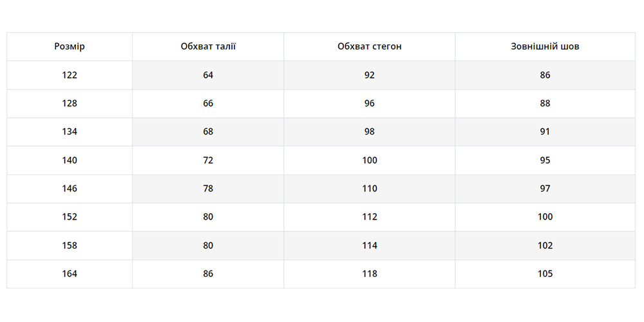The width and height of the screenshot is (644, 322).
Task: Click the Обхват стегон header cell
Action: click(x=369, y=46)
